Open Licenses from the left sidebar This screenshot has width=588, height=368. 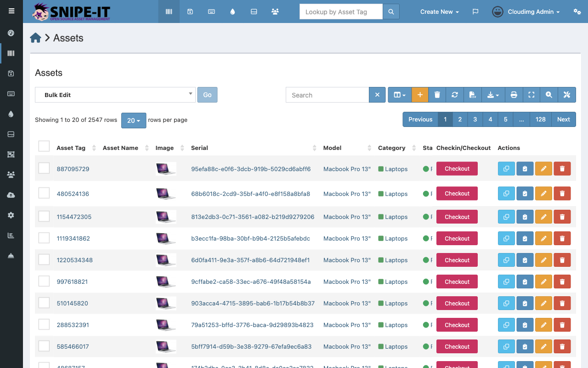pos(11,74)
